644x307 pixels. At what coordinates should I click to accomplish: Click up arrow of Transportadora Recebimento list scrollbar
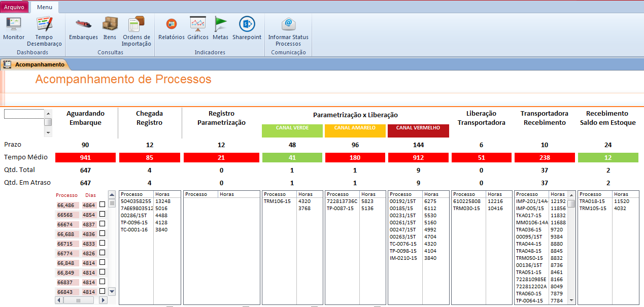pos(571,194)
